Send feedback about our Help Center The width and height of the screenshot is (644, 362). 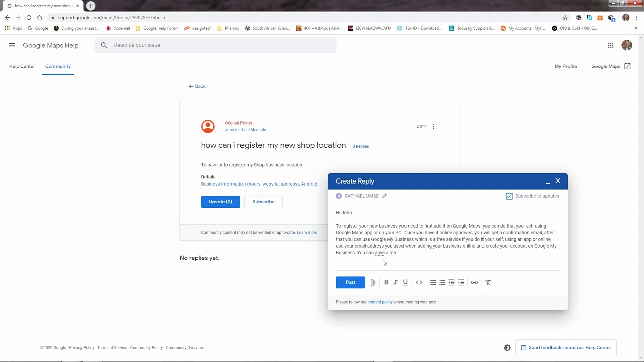click(566, 348)
